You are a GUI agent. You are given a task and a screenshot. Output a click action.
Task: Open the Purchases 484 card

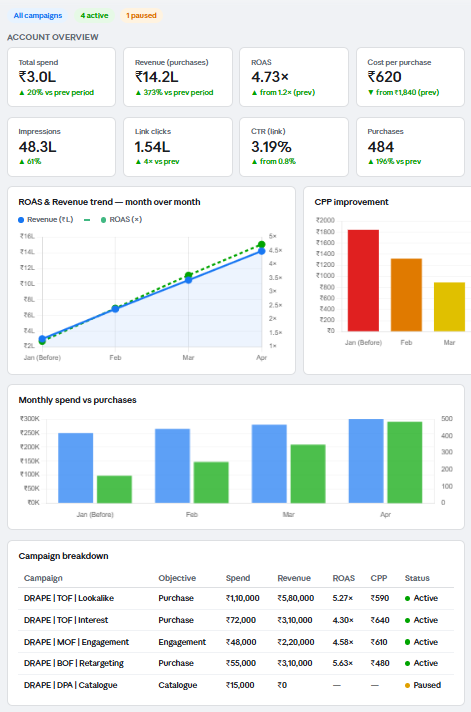point(410,147)
